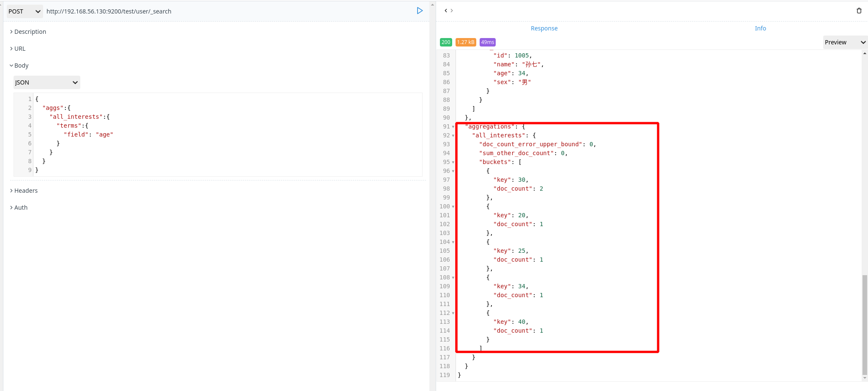Open the POST request method dropdown
The width and height of the screenshot is (868, 391).
[23, 11]
